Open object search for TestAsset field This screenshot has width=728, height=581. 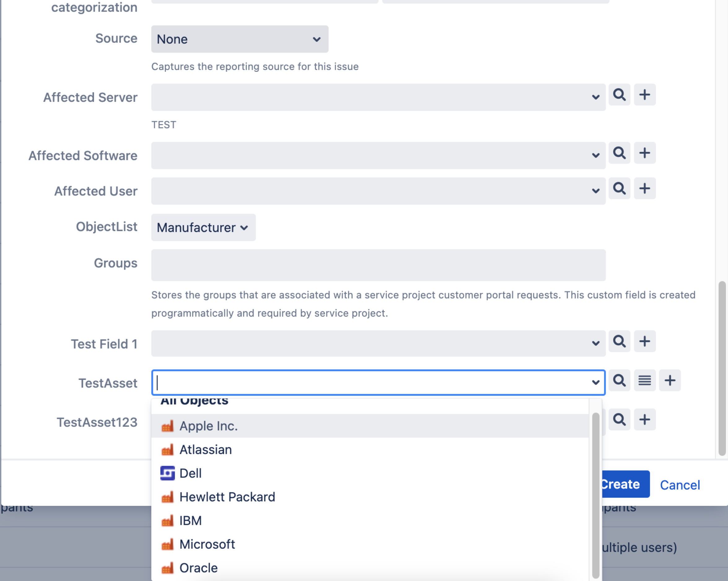pos(619,380)
